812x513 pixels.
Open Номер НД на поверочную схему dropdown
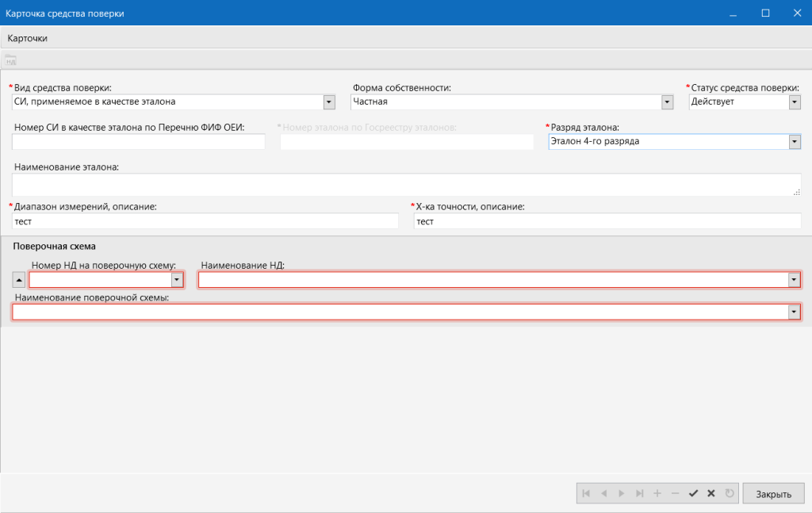(177, 280)
